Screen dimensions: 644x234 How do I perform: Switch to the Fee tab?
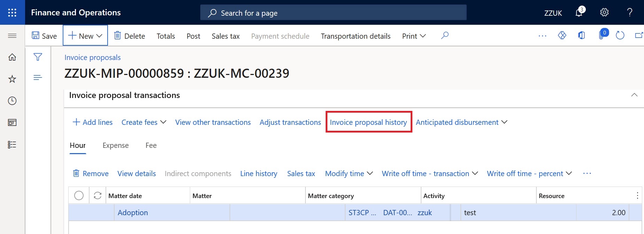coord(151,145)
